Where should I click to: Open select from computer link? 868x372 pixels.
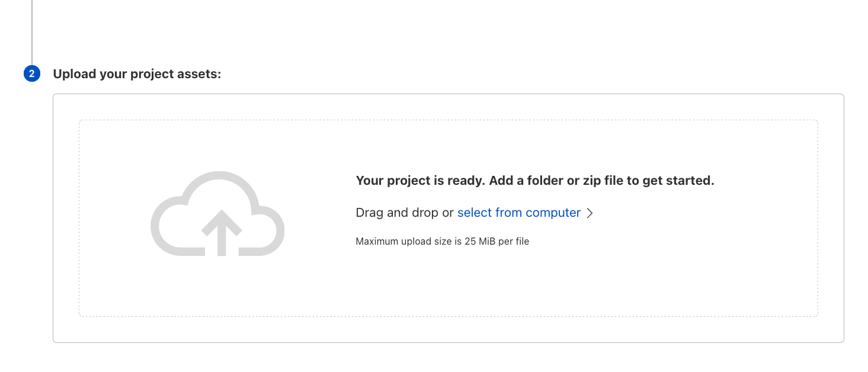point(518,213)
